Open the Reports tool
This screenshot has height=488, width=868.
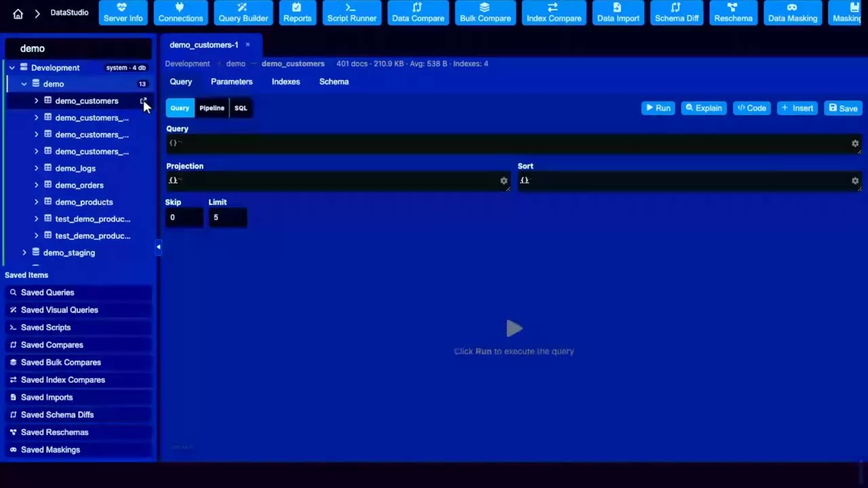coord(297,13)
